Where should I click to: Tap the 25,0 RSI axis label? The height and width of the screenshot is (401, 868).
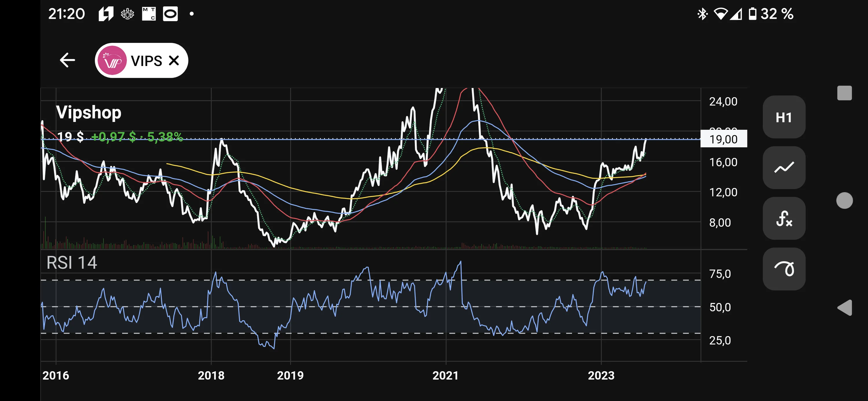pyautogui.click(x=720, y=340)
